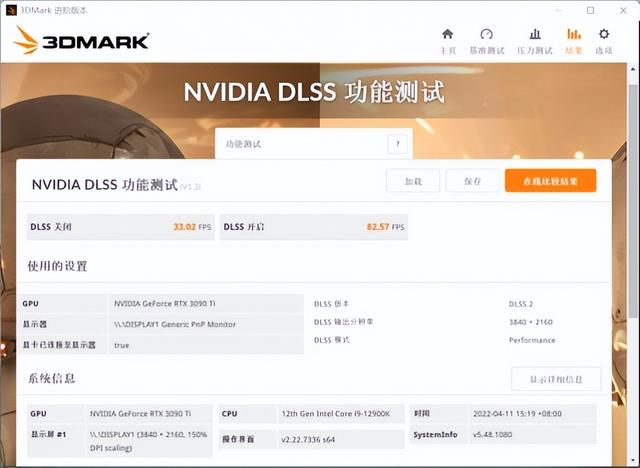This screenshot has height=468, width=640.
Task: Click the 加载 (Load) button
Action: pos(413,181)
